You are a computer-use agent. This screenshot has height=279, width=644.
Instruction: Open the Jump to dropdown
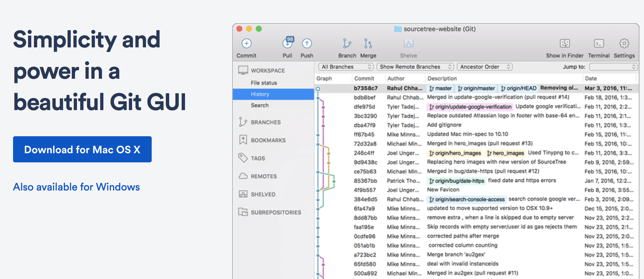click(613, 67)
